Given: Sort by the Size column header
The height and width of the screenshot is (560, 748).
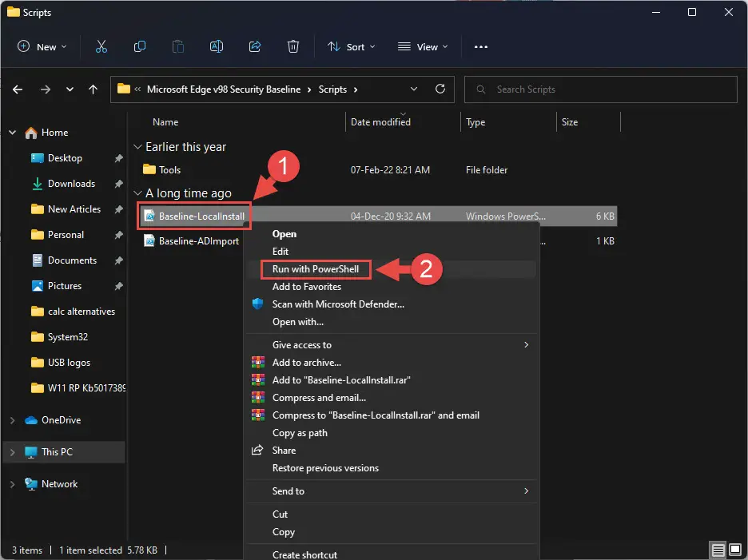Looking at the screenshot, I should coord(570,122).
